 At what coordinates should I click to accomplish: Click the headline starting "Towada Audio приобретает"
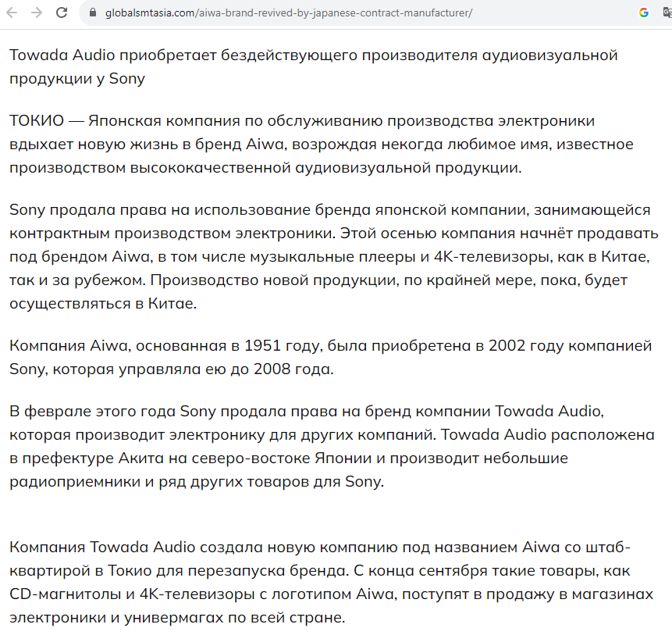pyautogui.click(x=313, y=67)
